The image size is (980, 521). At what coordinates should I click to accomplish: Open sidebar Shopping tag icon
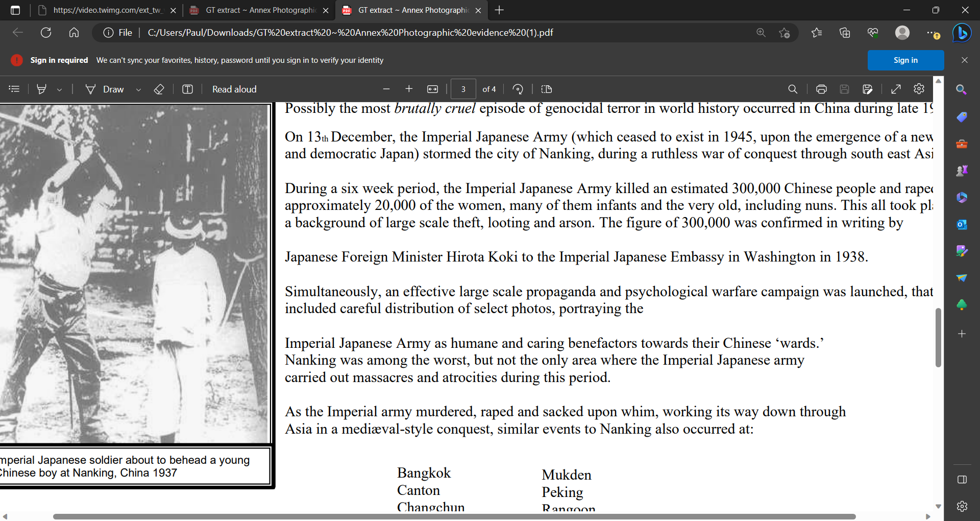point(962,117)
